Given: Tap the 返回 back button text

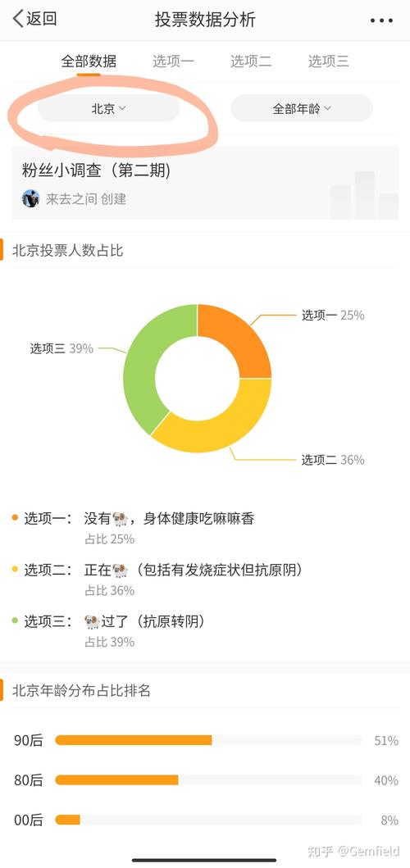Looking at the screenshot, I should (x=42, y=19).
